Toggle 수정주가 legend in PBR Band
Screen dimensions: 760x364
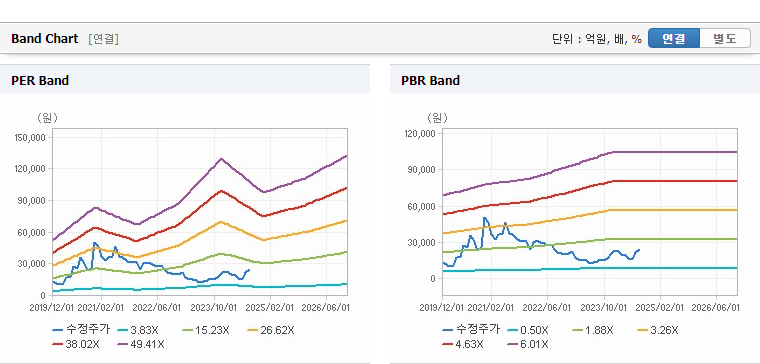click(x=471, y=331)
